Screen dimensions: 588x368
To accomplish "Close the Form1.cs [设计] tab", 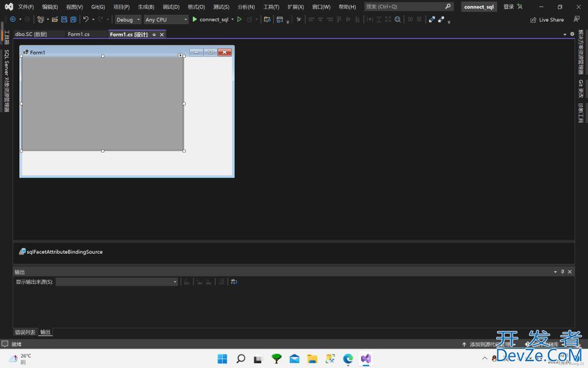I will pos(162,35).
